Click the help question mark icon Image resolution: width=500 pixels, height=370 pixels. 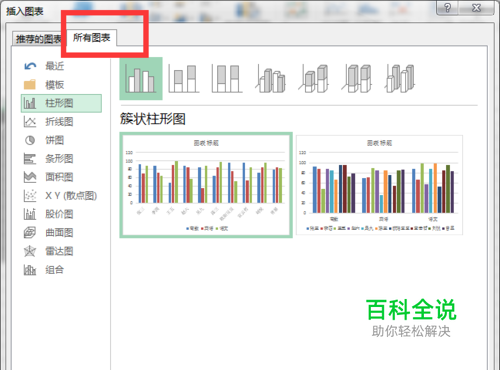click(448, 8)
